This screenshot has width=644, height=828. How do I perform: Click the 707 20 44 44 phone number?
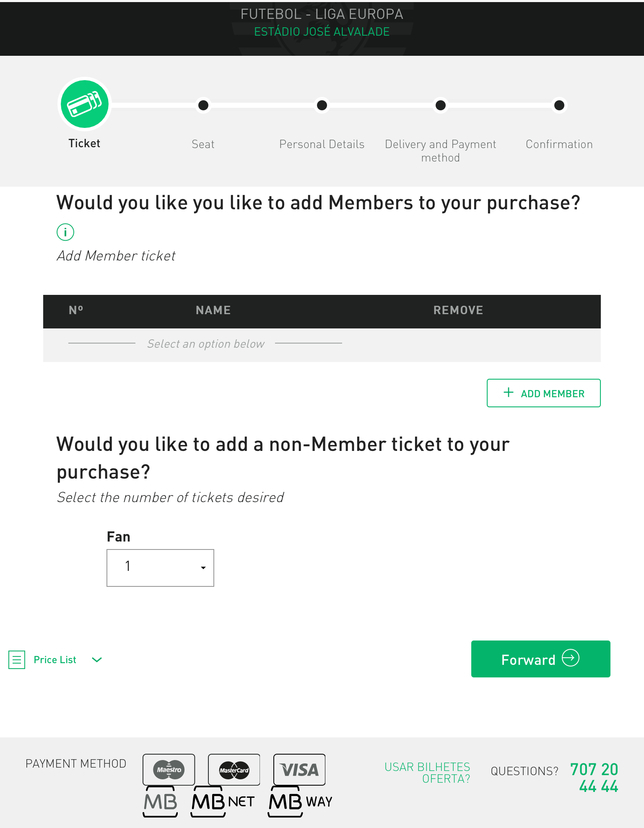click(x=594, y=777)
